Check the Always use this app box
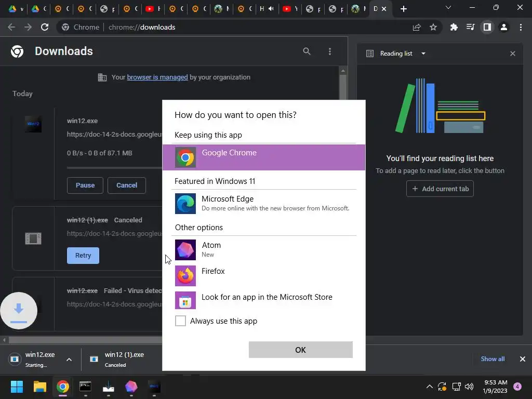The width and height of the screenshot is (532, 399). [180, 321]
